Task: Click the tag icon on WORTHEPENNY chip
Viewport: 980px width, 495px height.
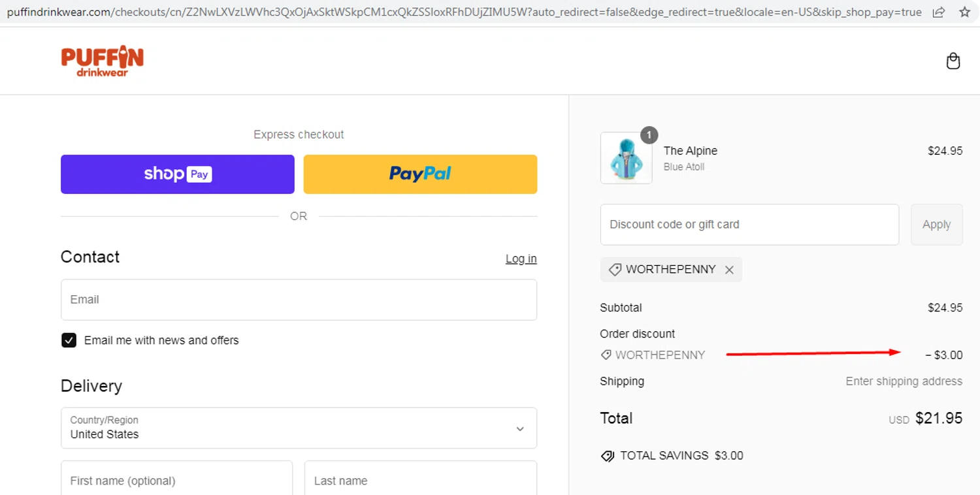Action: [x=614, y=270]
